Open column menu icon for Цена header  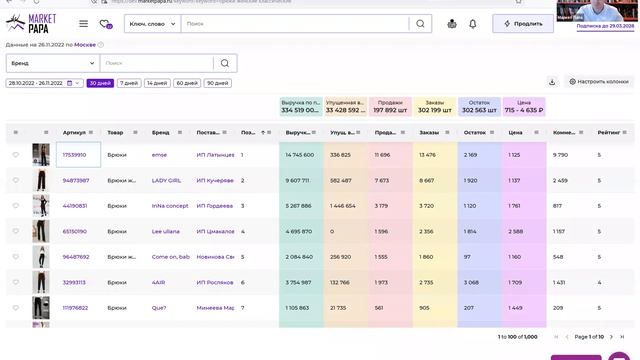tap(536, 133)
